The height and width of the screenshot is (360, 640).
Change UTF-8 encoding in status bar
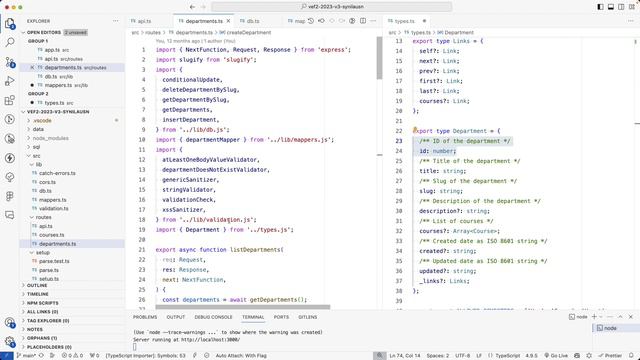click(462, 356)
